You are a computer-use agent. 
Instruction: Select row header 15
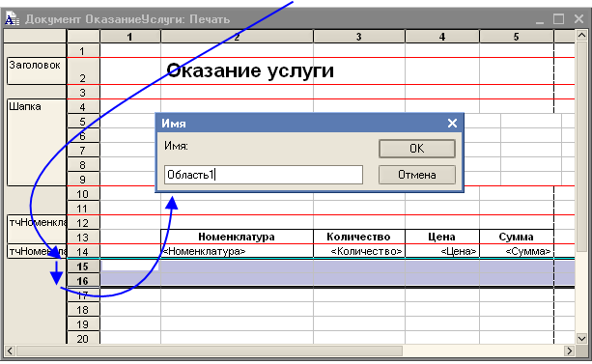(x=83, y=266)
